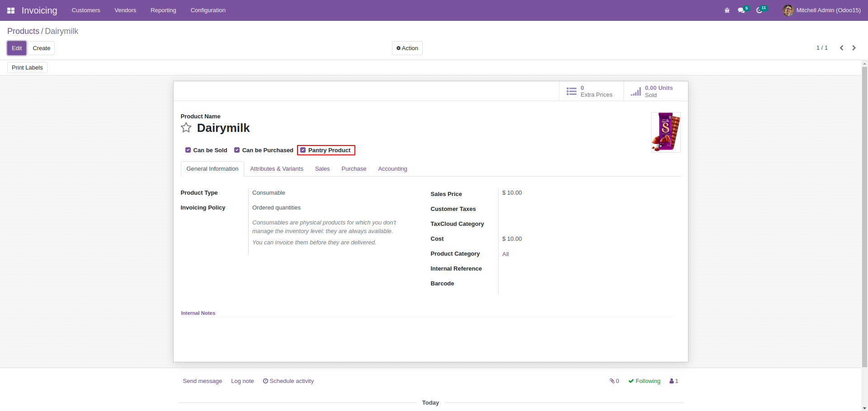The width and height of the screenshot is (868, 411).
Task: Open the Customers menu
Action: (86, 10)
